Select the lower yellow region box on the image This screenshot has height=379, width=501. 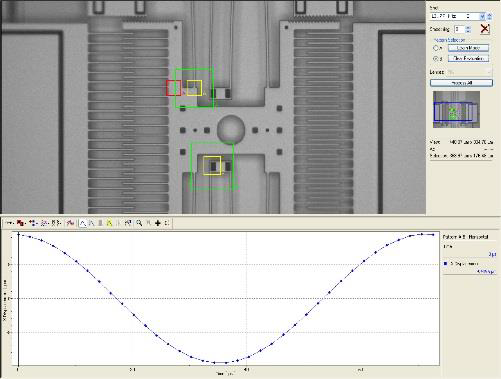212,165
